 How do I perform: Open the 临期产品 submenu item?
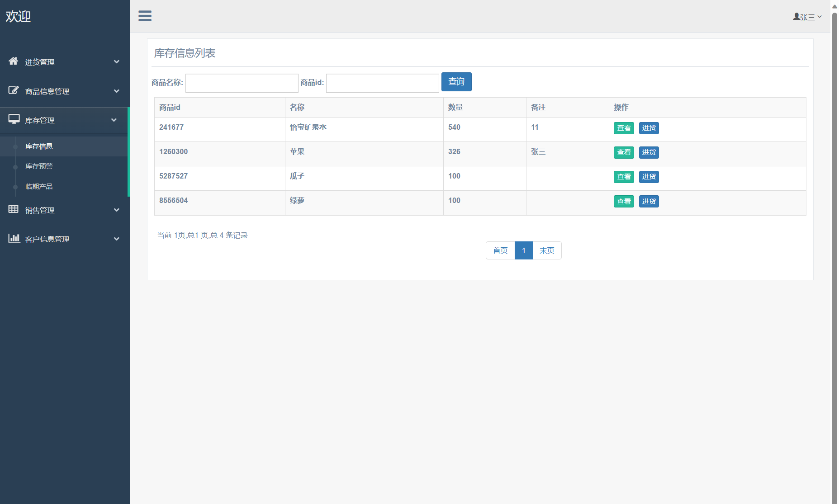39,187
